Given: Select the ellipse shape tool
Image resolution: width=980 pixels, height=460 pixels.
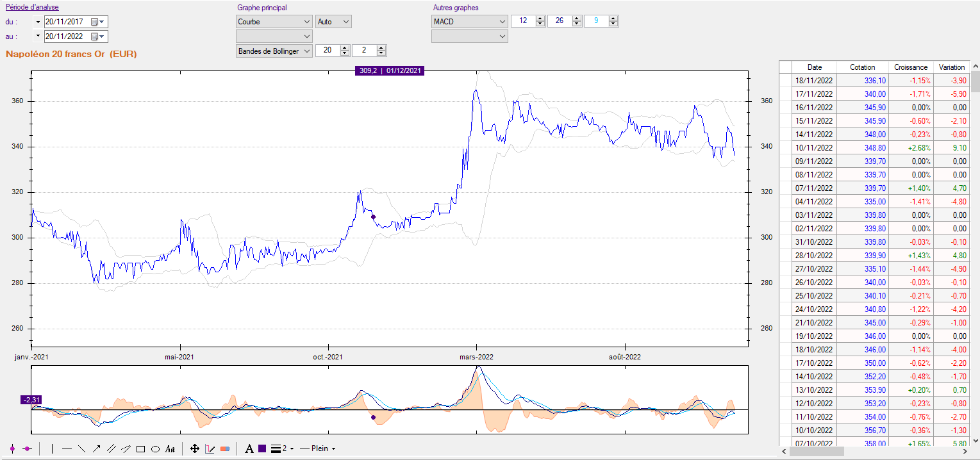Looking at the screenshot, I should click(155, 448).
